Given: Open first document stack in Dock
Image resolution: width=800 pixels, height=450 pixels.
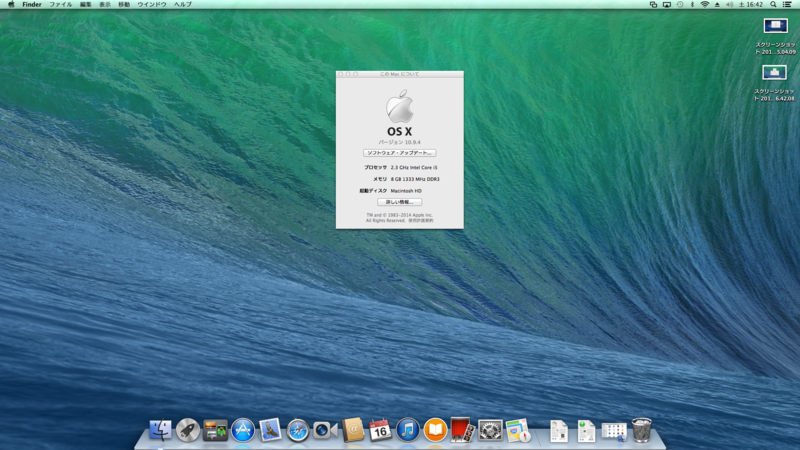Looking at the screenshot, I should pos(559,431).
